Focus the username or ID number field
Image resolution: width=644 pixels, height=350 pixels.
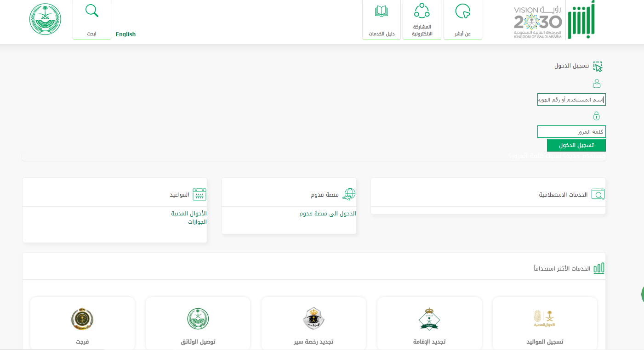click(x=571, y=100)
